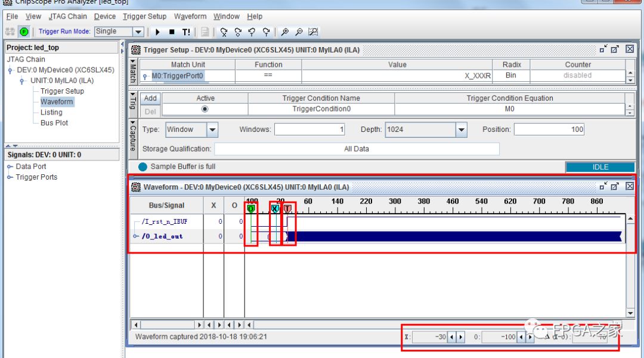Click the Trigger Setup window chip icon

click(x=135, y=50)
